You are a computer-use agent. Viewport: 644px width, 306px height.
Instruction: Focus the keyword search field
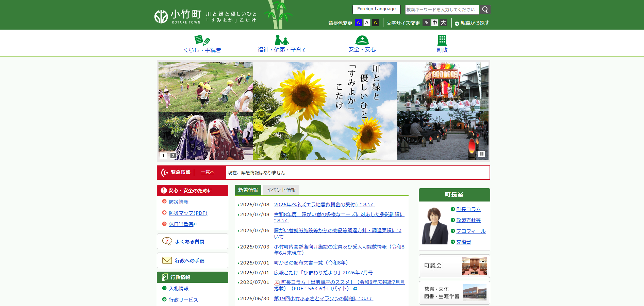click(442, 10)
